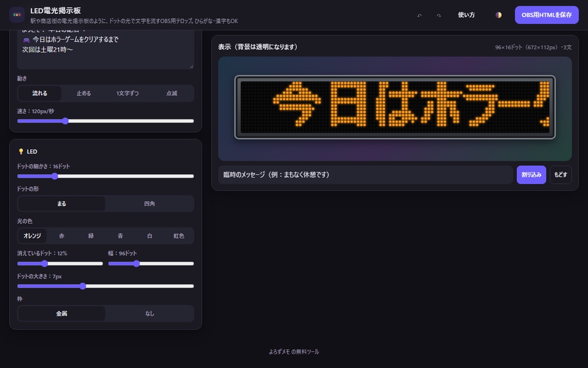The width and height of the screenshot is (588, 368).
Task: Click the ドットの大きさ slider
Action: tap(106, 286)
